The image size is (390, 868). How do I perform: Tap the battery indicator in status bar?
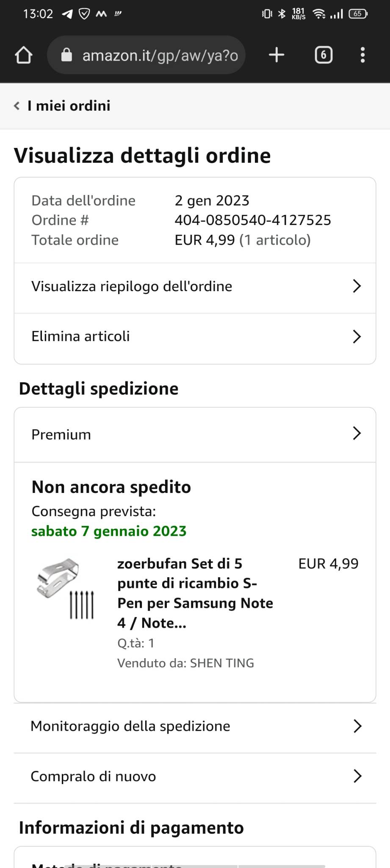pos(358,14)
